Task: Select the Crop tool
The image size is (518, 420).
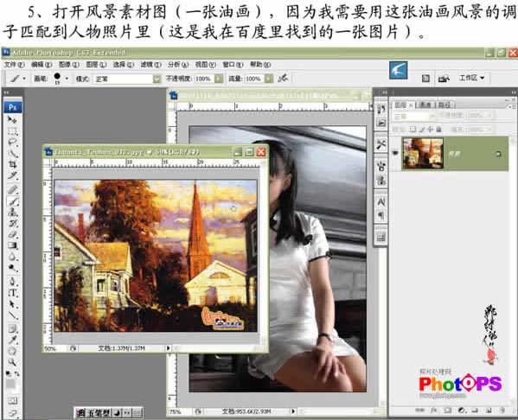Action: pyautogui.click(x=12, y=164)
